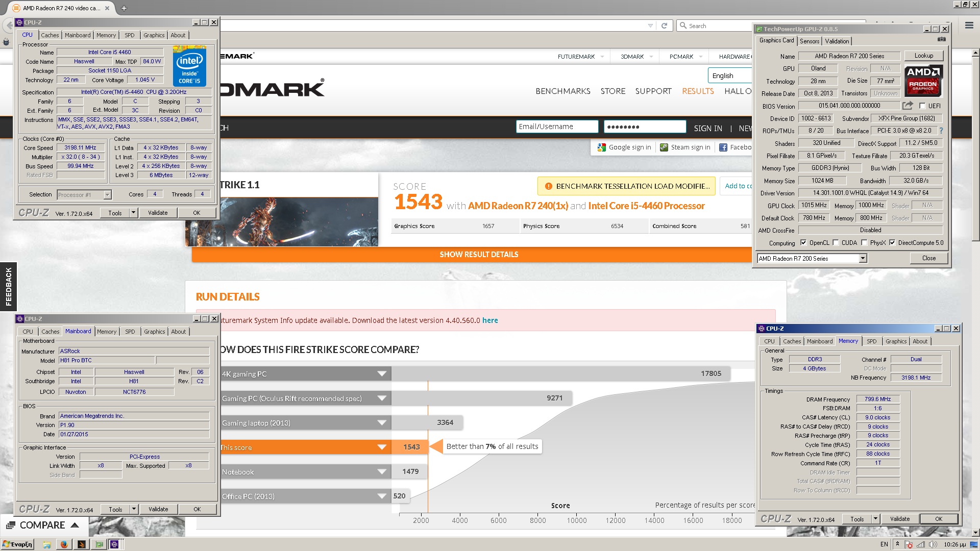Image resolution: width=980 pixels, height=551 pixels.
Task: Click the CPU-Z taskbar icon
Action: [x=115, y=544]
